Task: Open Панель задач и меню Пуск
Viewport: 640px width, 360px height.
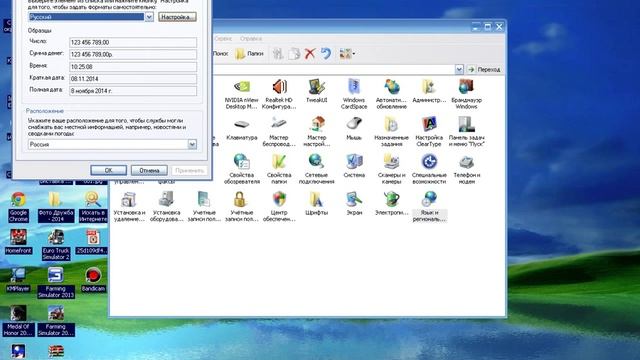Action: tap(466, 132)
